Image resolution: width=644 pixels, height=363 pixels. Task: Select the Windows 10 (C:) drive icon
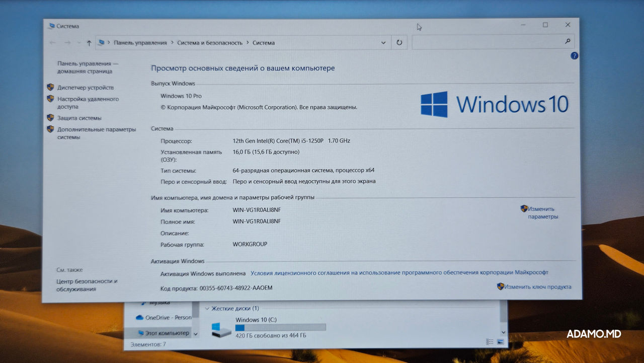click(x=221, y=329)
